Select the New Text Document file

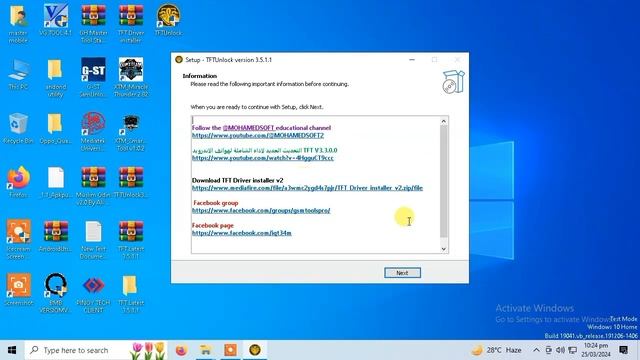[93, 240]
